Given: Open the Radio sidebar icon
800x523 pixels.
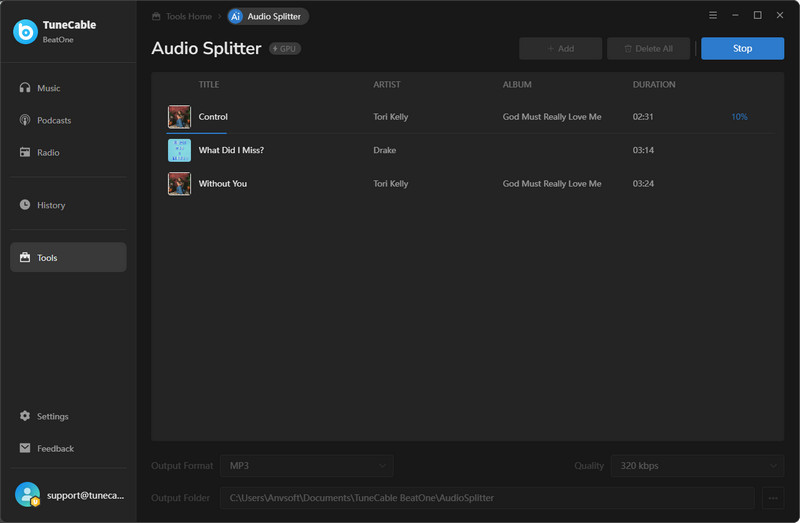Looking at the screenshot, I should [24, 152].
